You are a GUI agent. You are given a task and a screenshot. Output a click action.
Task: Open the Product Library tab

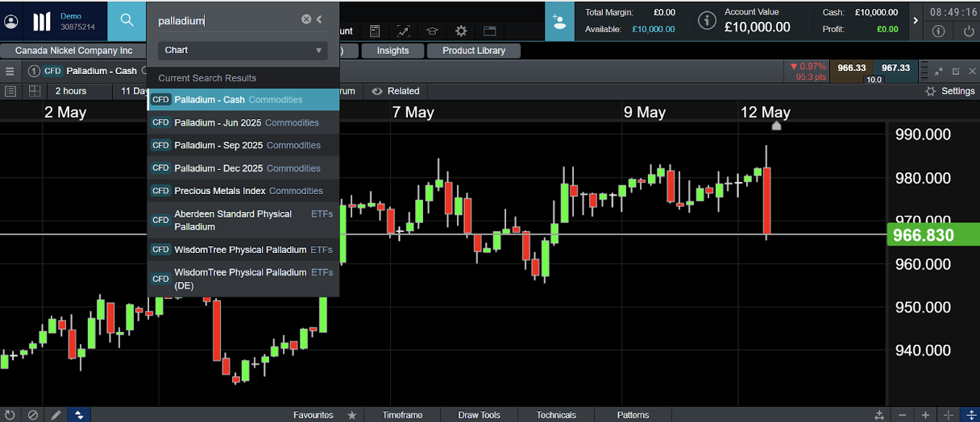(474, 50)
